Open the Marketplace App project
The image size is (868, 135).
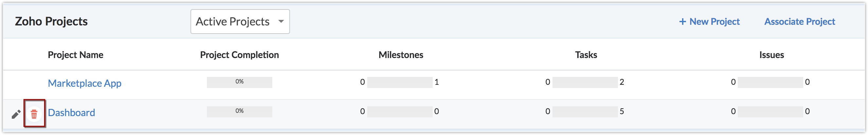click(x=84, y=83)
